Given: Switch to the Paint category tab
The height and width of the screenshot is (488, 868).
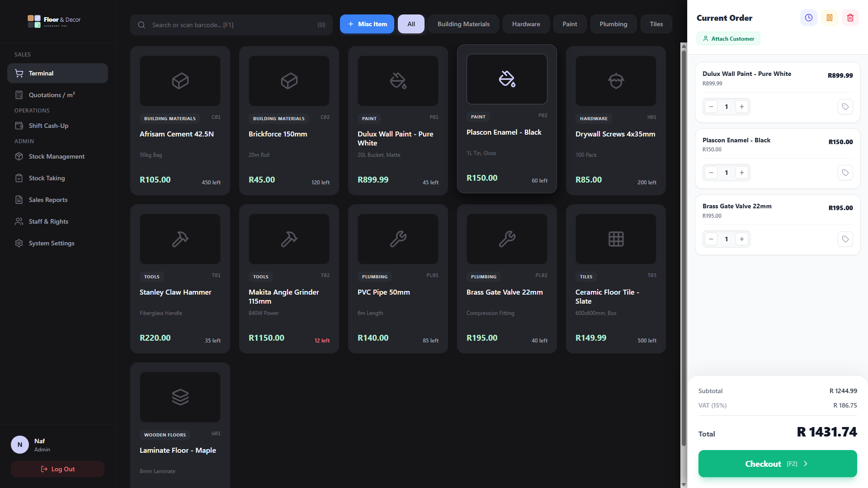Looking at the screenshot, I should tap(570, 24).
